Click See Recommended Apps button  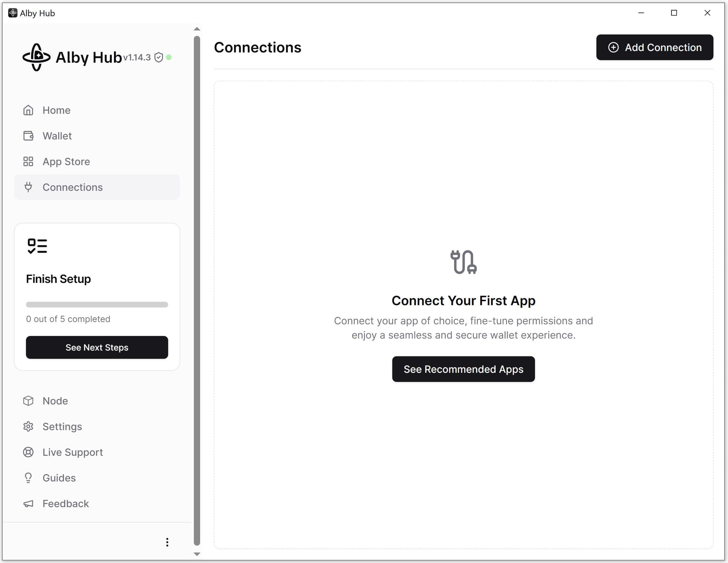463,369
